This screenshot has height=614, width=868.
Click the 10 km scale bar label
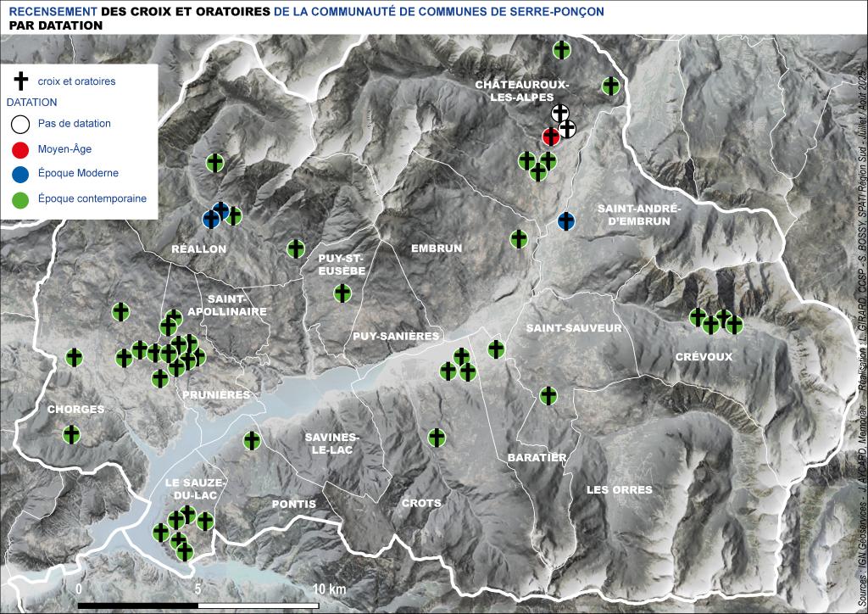coord(330,589)
